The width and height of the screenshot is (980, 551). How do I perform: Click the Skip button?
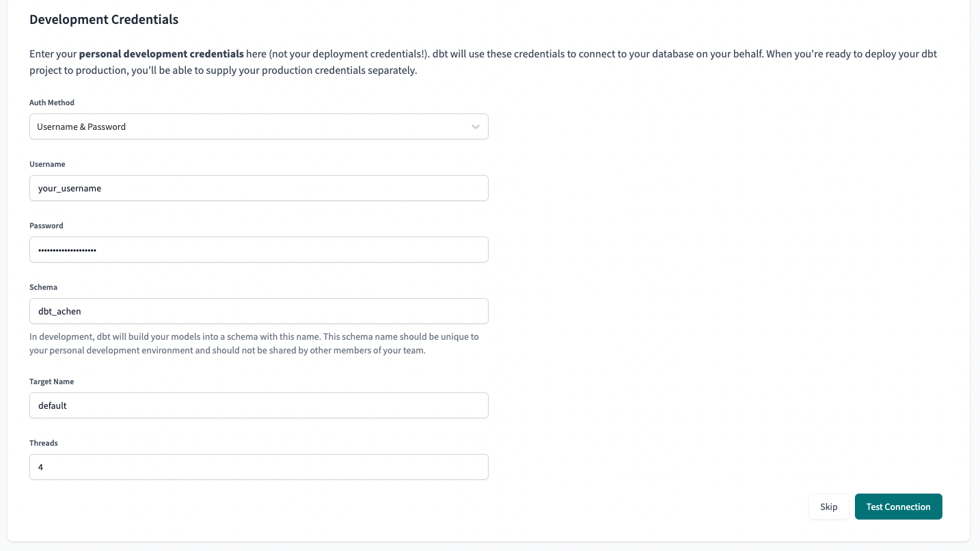tap(828, 507)
